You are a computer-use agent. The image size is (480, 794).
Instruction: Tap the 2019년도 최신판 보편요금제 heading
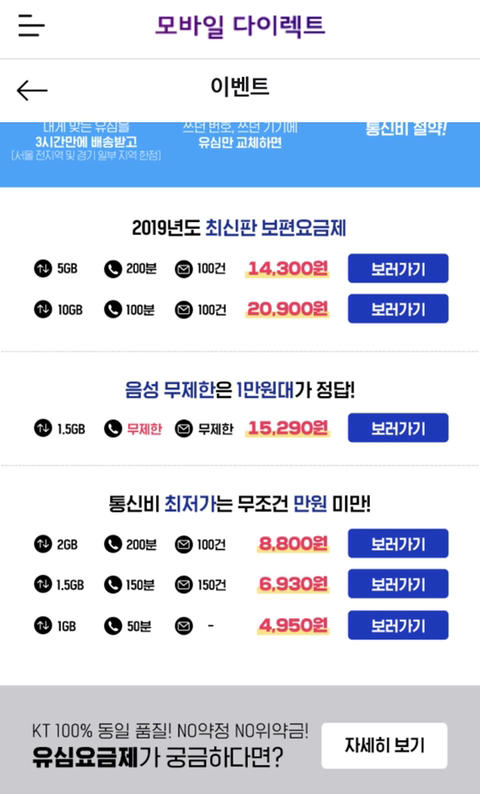point(239,229)
